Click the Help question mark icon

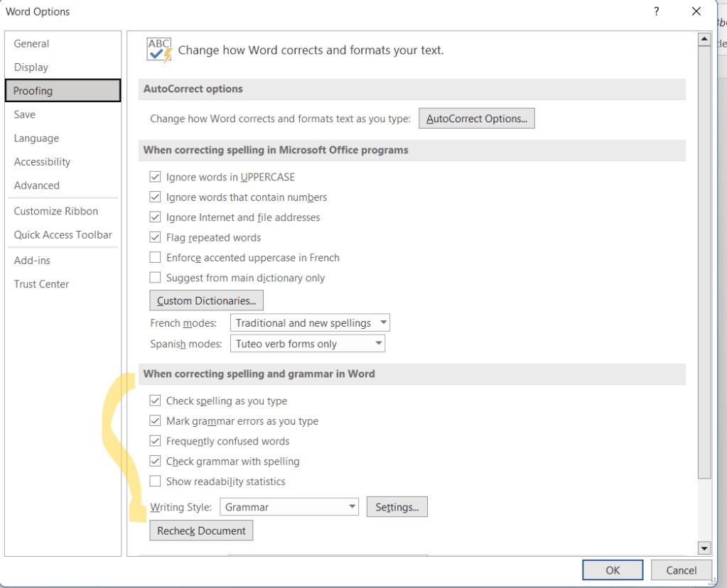pos(656,12)
